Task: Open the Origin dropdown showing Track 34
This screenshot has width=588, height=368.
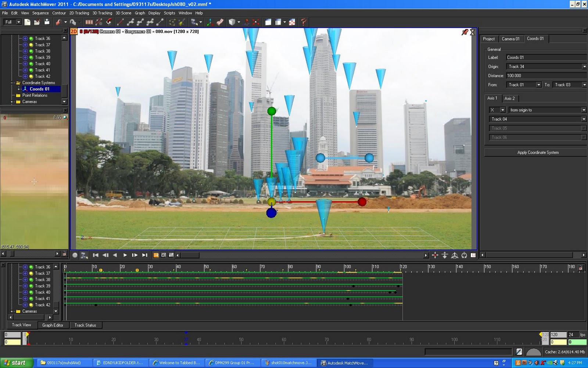Action: [x=584, y=67]
